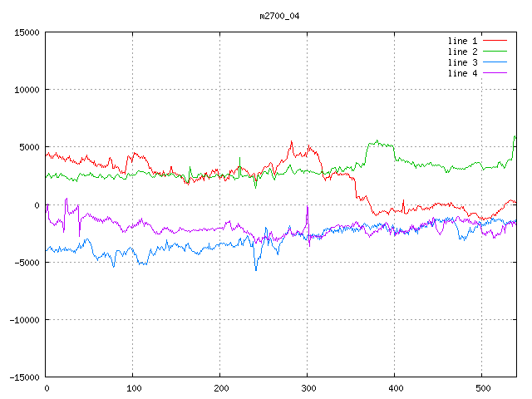Image resolution: width=532 pixels, height=399 pixels.
Task: Click the green line 2 legend sample
Action: [495, 52]
